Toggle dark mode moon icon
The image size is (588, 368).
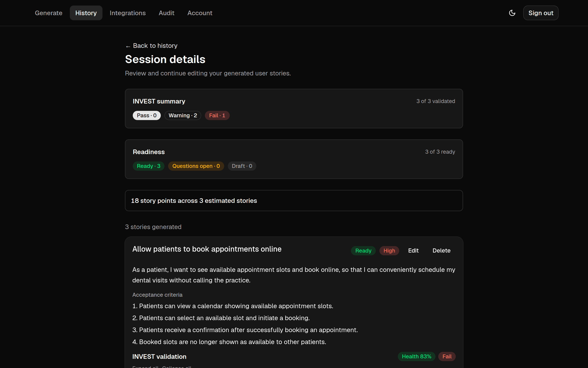tap(512, 13)
